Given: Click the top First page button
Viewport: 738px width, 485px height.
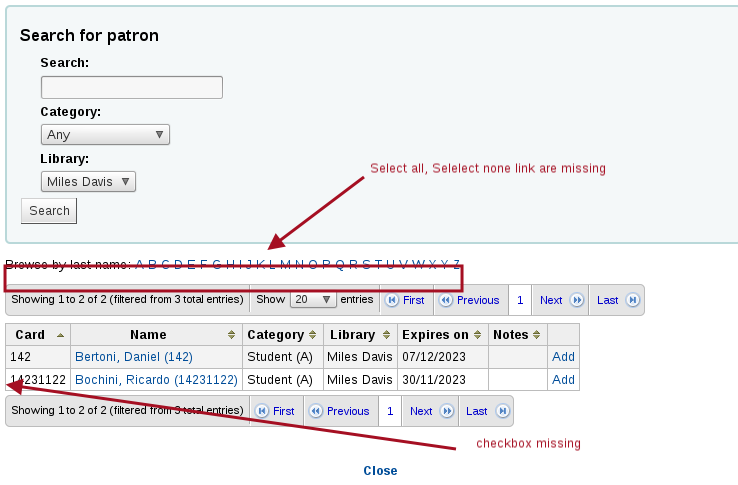Looking at the screenshot, I should point(406,300).
